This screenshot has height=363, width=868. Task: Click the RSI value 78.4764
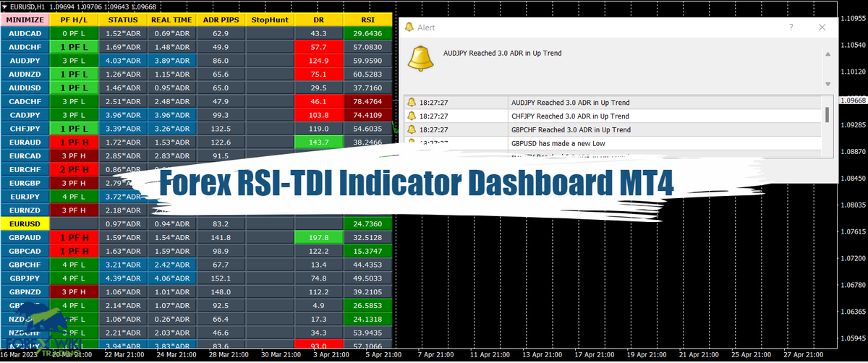(x=368, y=101)
